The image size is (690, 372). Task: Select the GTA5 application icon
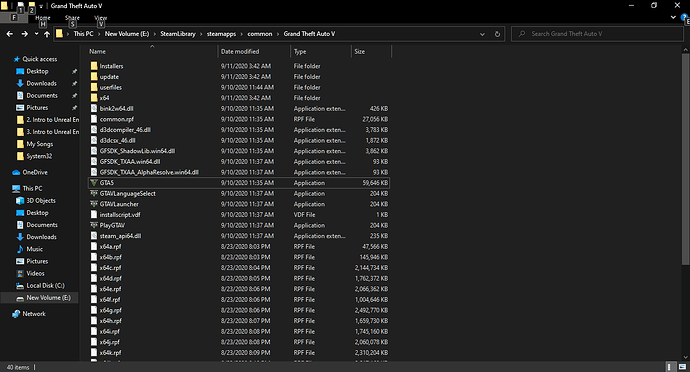pyautogui.click(x=94, y=183)
